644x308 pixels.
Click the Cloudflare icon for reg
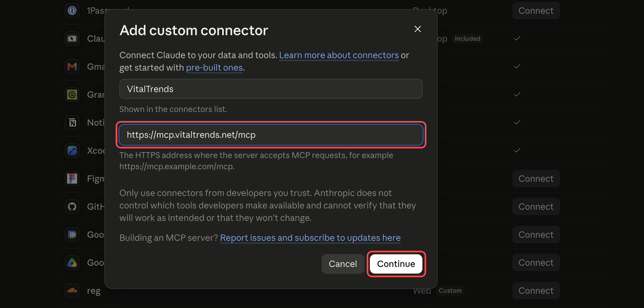pos(72,291)
